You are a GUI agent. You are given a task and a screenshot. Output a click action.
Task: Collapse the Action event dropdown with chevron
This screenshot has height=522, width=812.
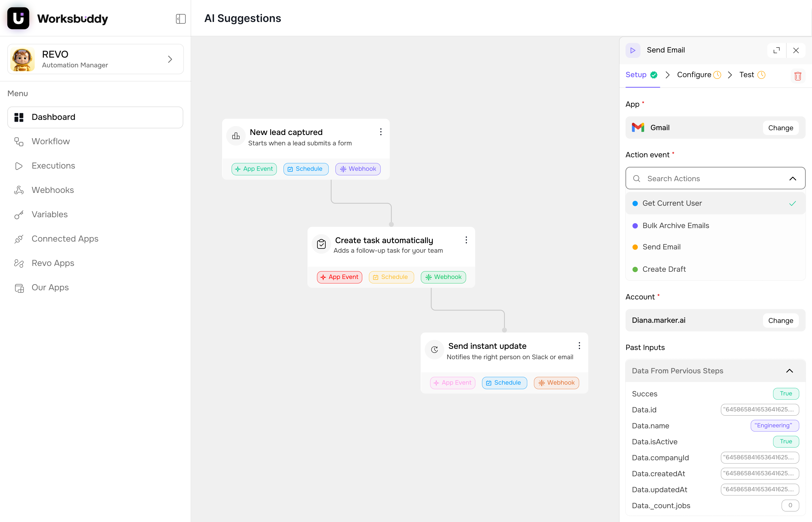[793, 179]
